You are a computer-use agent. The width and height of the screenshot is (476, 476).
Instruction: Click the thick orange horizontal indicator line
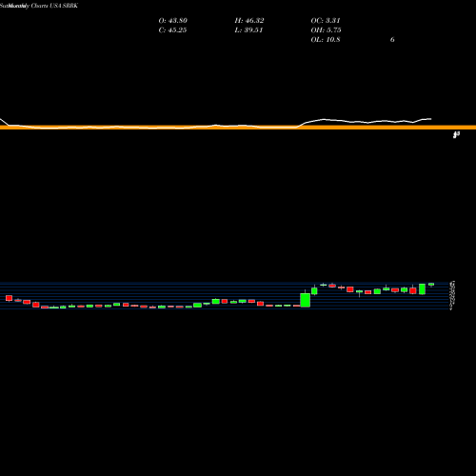pos(238,128)
